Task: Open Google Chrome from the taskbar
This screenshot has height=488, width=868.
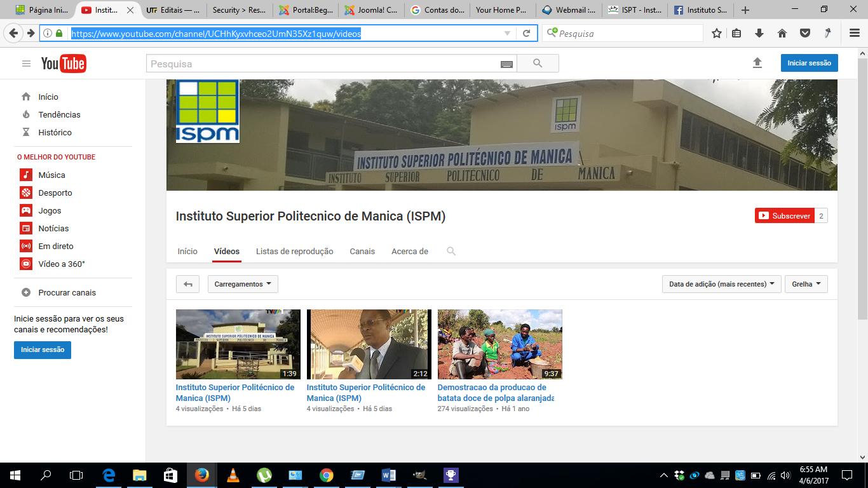Action: tap(326, 475)
